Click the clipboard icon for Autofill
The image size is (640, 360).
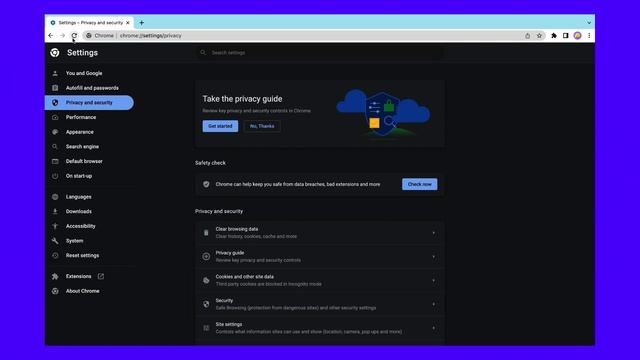pos(55,88)
